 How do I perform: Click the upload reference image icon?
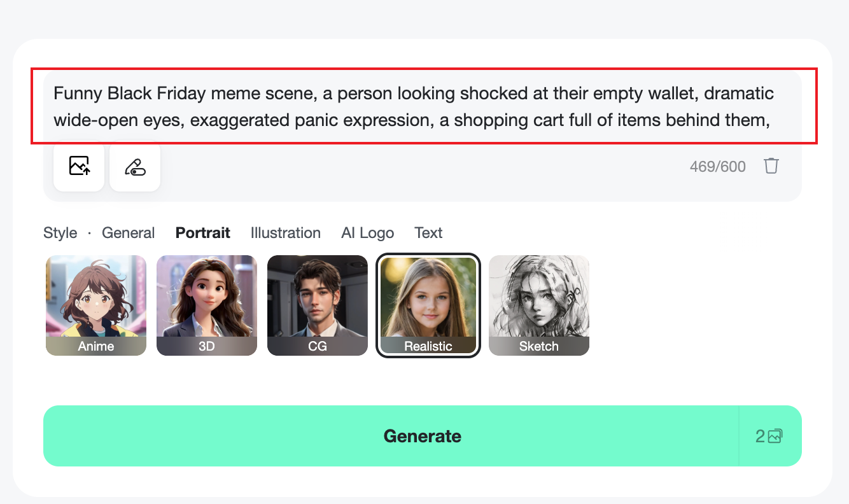tap(79, 166)
